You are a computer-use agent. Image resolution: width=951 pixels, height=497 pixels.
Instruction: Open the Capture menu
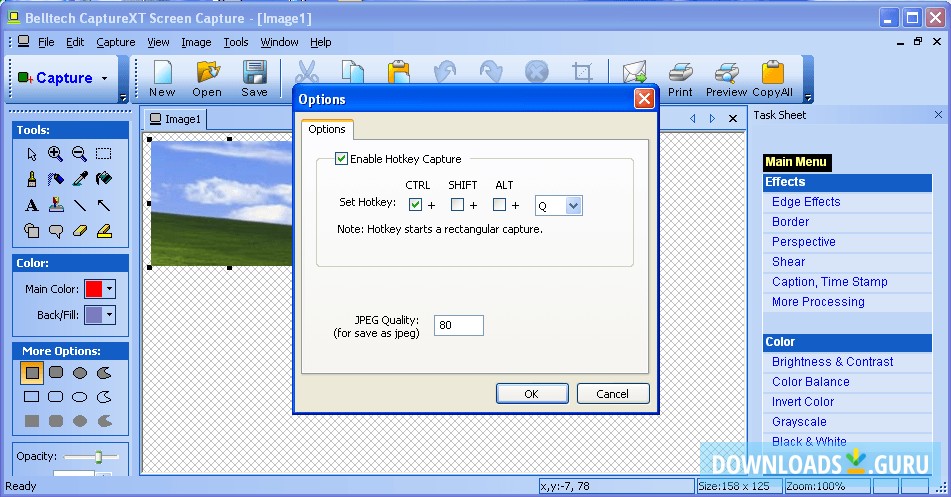click(x=116, y=42)
